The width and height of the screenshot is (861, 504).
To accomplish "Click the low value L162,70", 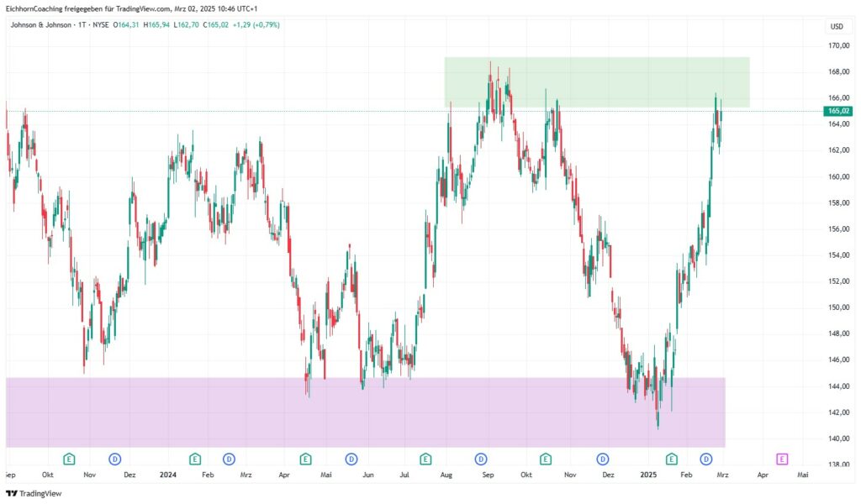I will [186, 24].
